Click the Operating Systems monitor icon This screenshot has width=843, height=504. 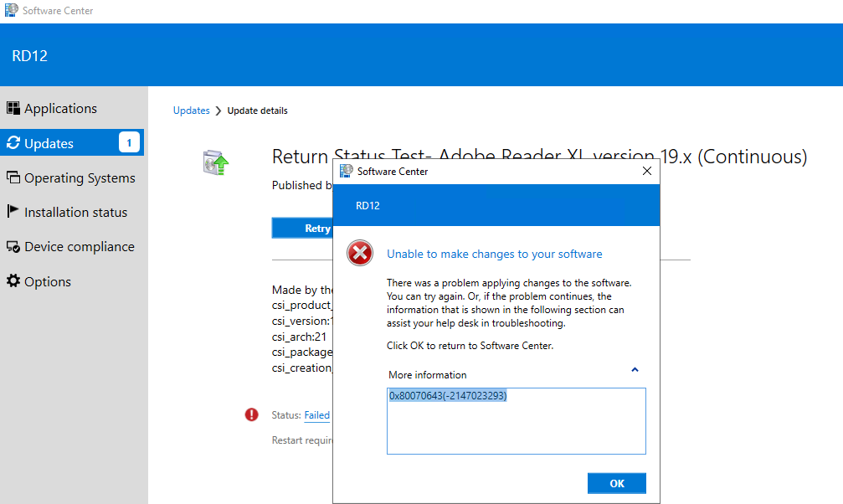click(13, 177)
